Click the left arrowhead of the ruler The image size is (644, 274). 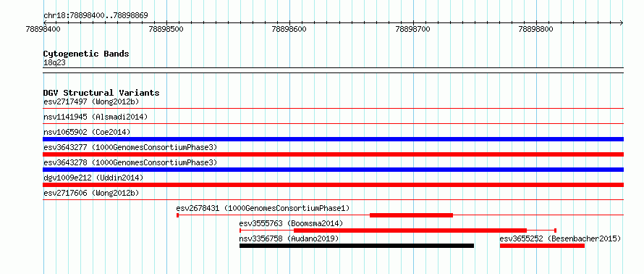coord(45,22)
